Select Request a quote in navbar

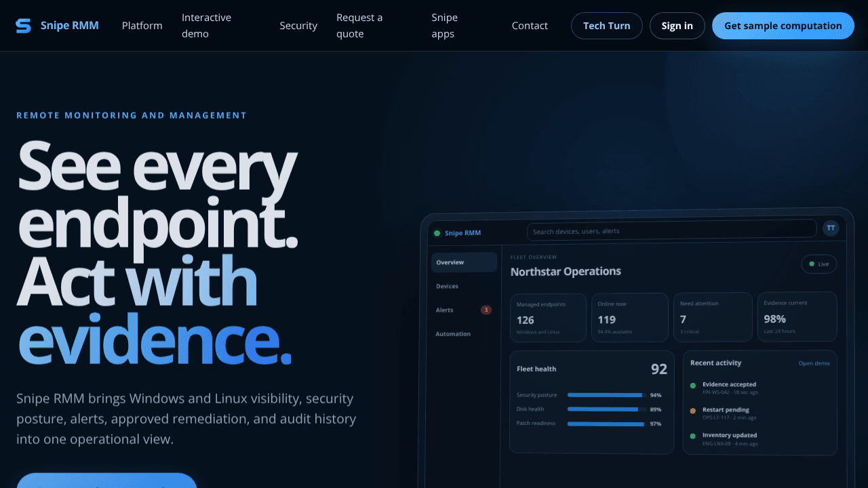359,26
